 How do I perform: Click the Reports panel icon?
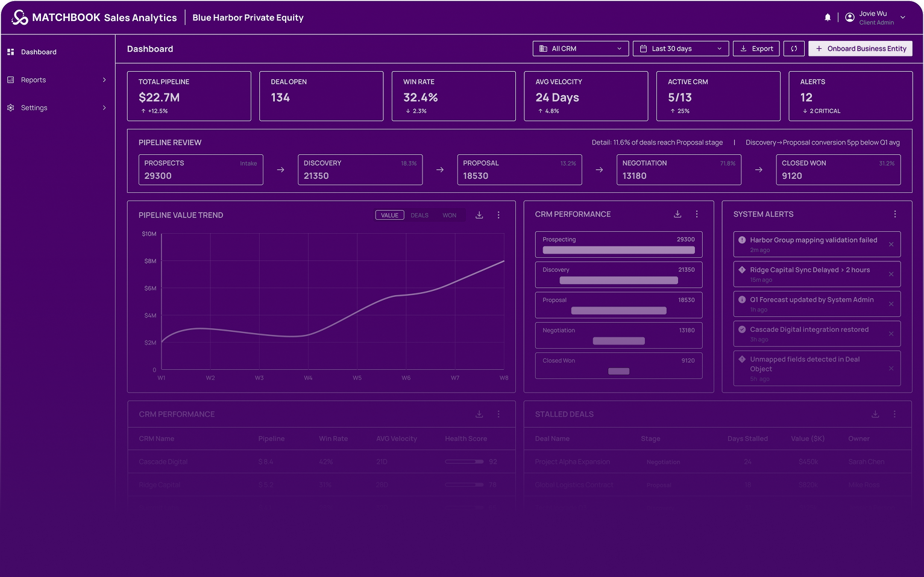coord(10,80)
